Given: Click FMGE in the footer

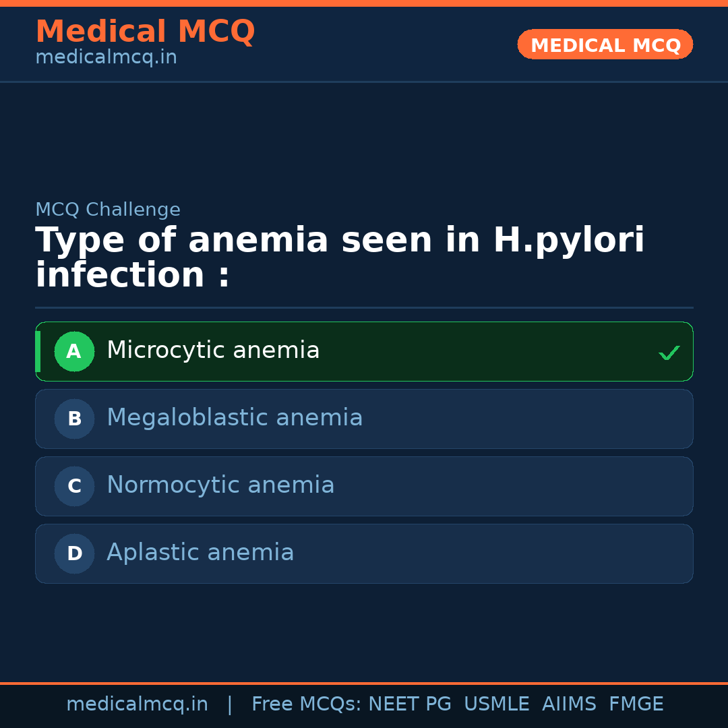Looking at the screenshot, I should [636, 704].
